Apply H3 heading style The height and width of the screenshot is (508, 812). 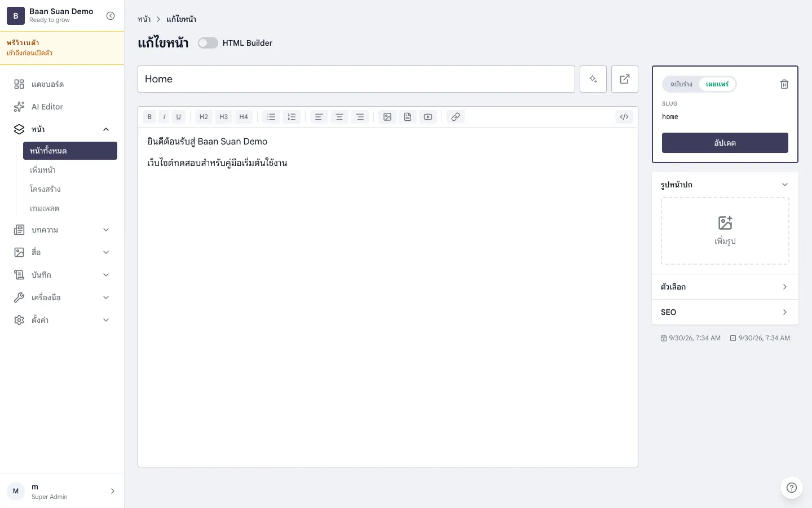tap(223, 117)
